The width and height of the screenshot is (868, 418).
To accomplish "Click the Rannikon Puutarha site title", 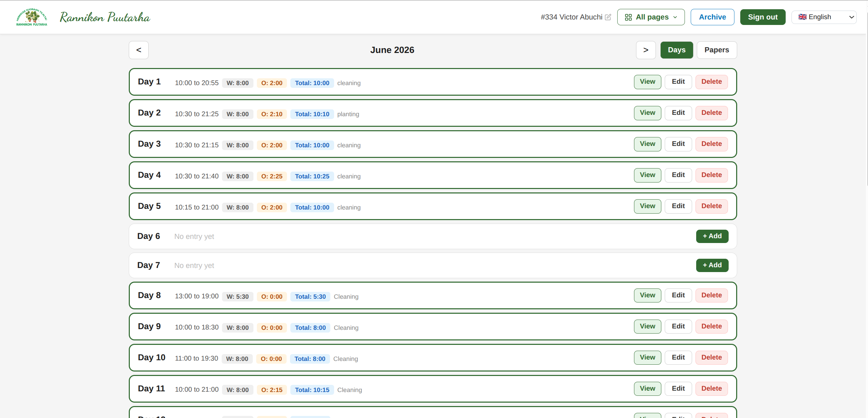I will [105, 17].
